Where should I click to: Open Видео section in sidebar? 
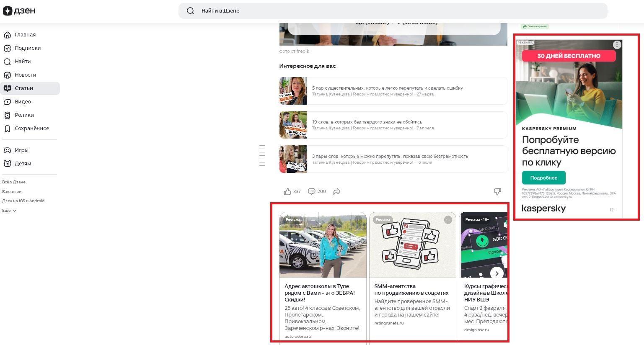23,102
